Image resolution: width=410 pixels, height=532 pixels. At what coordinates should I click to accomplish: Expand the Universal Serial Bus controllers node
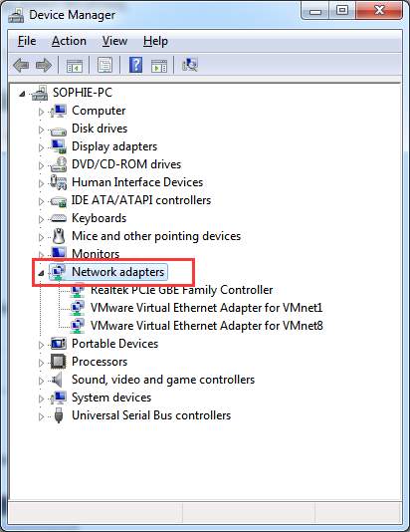tap(41, 416)
